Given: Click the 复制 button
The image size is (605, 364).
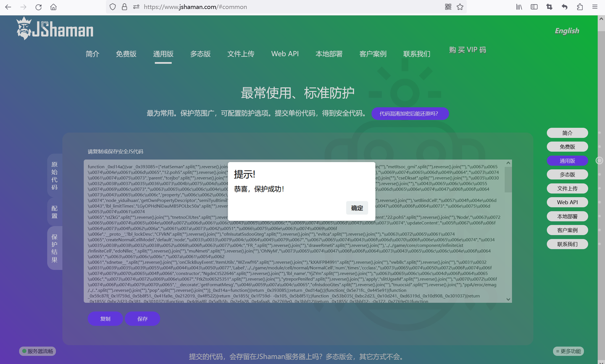Looking at the screenshot, I should tap(105, 319).
